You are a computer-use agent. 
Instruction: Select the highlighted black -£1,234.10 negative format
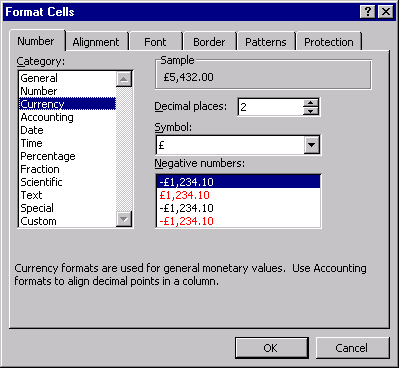(x=238, y=182)
